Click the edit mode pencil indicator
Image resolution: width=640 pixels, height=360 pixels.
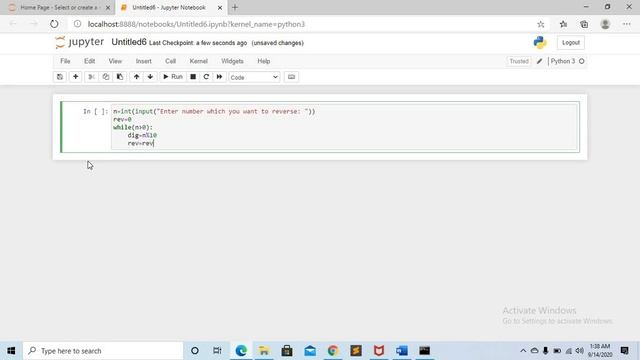point(540,61)
